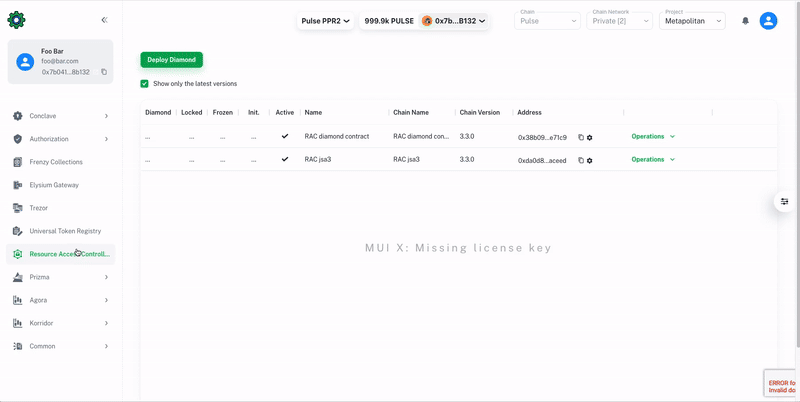
Task: Expand Operations menu for RAC diamond contract
Action: (x=653, y=136)
